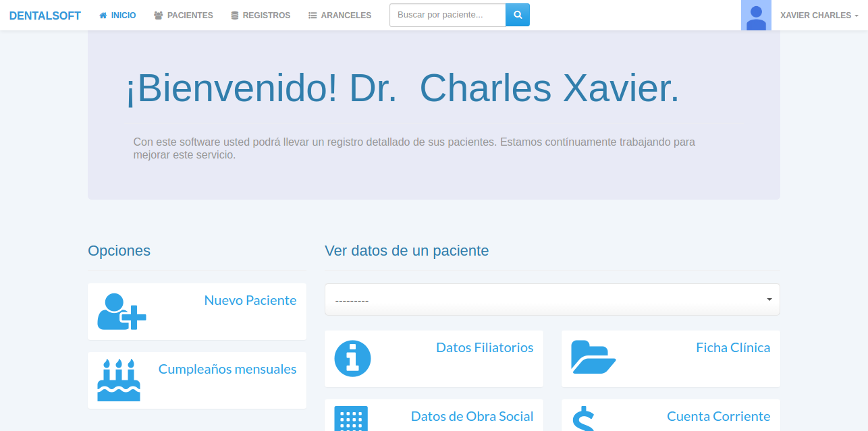Focus the Buscar por paciente search field
868x431 pixels.
click(447, 15)
